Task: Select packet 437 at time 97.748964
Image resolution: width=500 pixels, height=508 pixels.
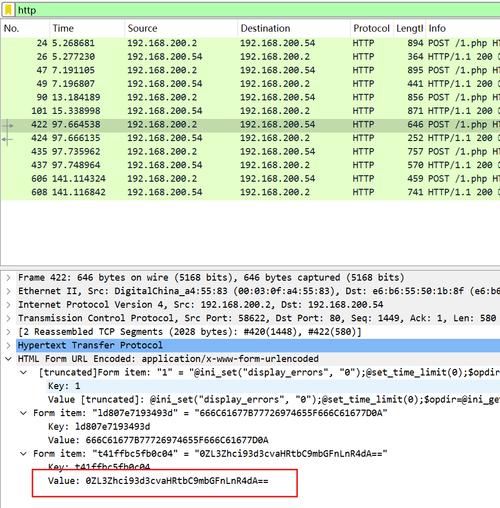Action: [x=250, y=165]
